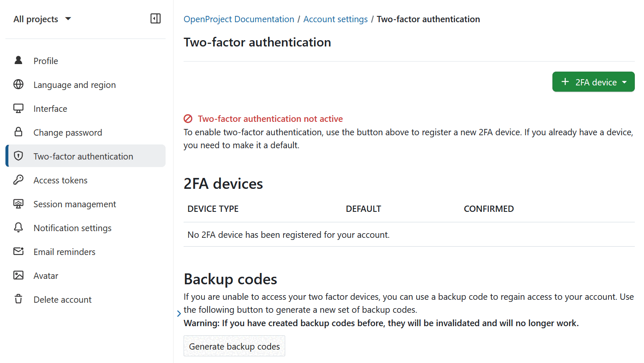
Task: Click the padlock icon for Change password
Action: tap(18, 132)
